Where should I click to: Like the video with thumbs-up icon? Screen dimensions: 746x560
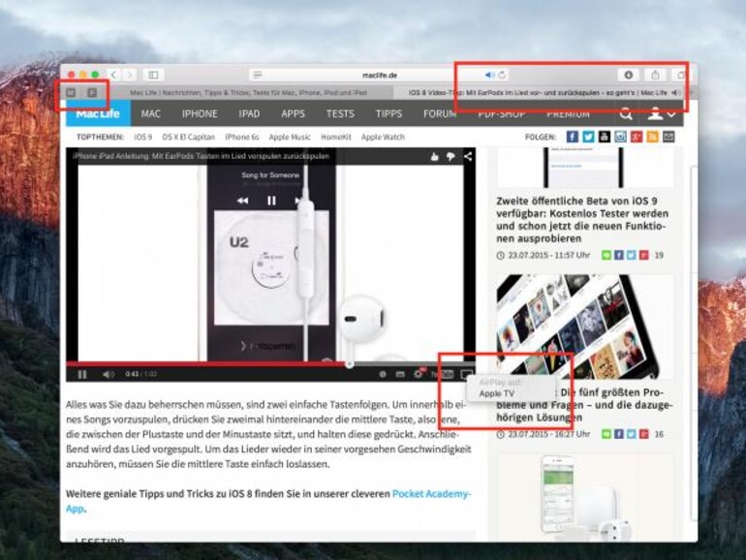(x=434, y=157)
